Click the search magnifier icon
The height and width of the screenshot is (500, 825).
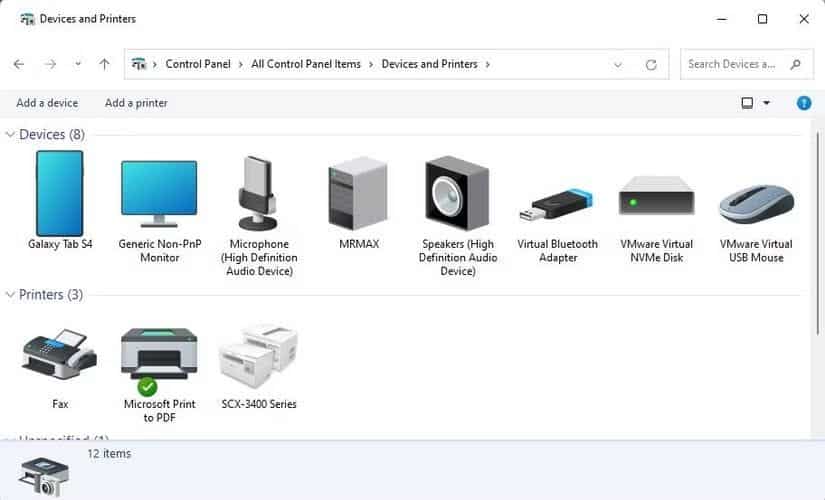pos(796,64)
